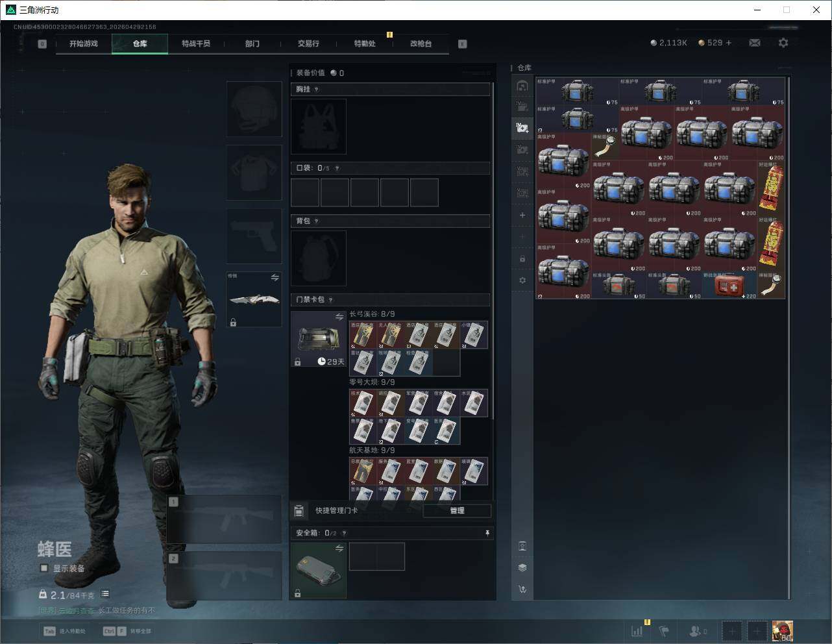Click the help icon beside 安全箱
Image resolution: width=832 pixels, height=644 pixels.
click(344, 533)
